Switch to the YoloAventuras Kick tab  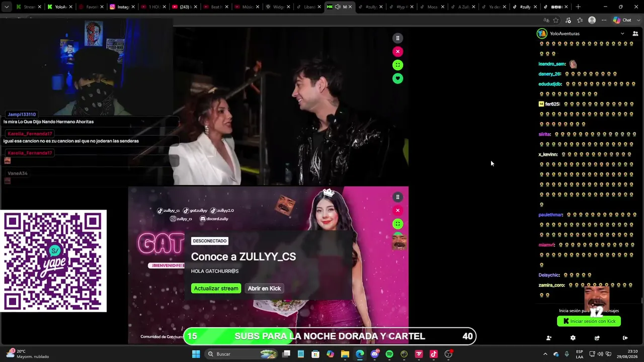[60, 7]
